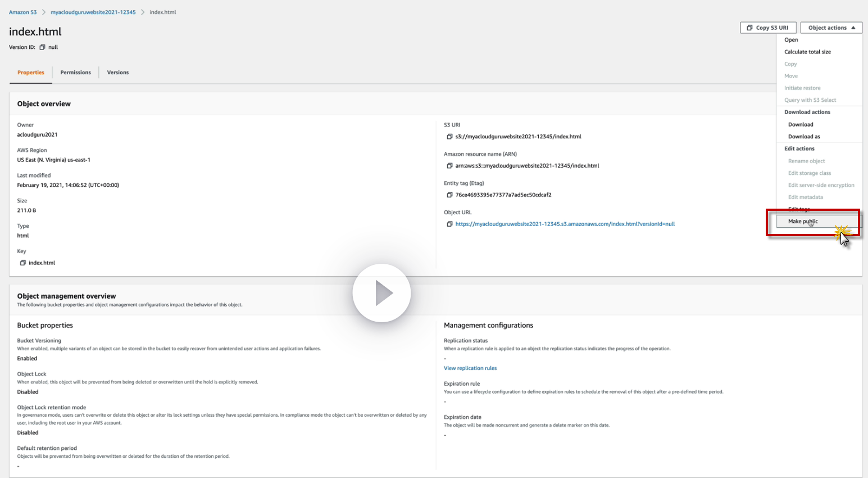
Task: Click the copy icon beside the S3 URI
Action: coord(449,137)
